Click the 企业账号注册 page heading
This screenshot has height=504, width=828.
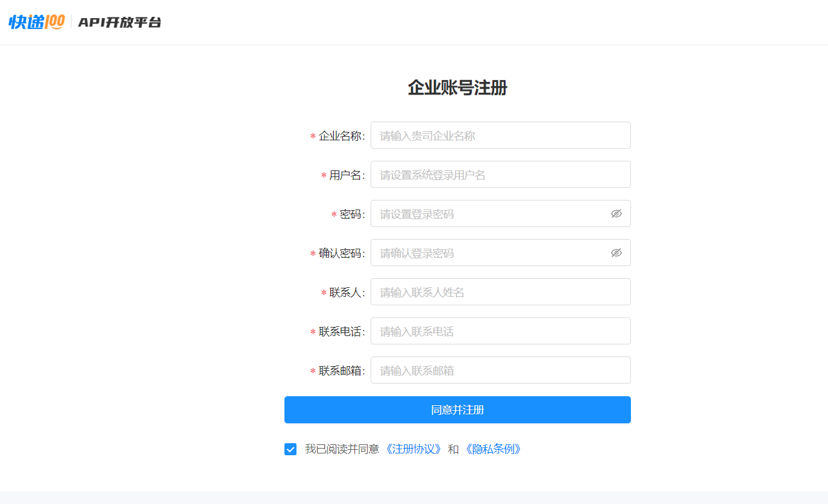coord(457,88)
